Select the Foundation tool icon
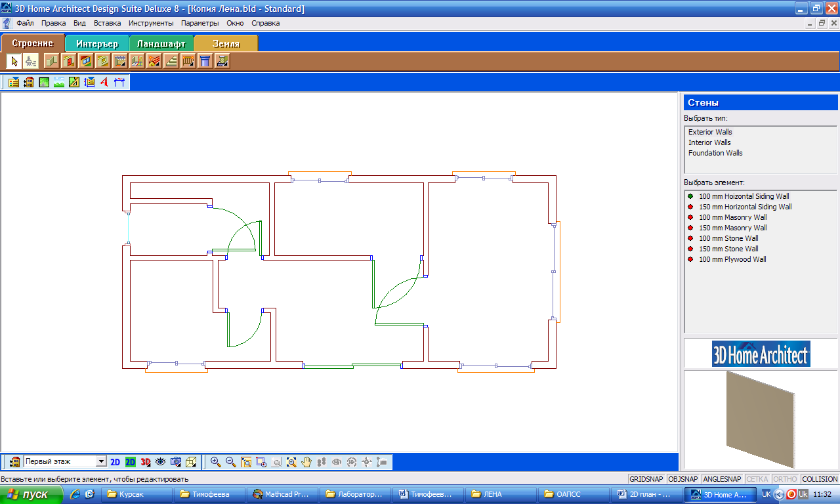The image size is (840, 504). coord(222,61)
